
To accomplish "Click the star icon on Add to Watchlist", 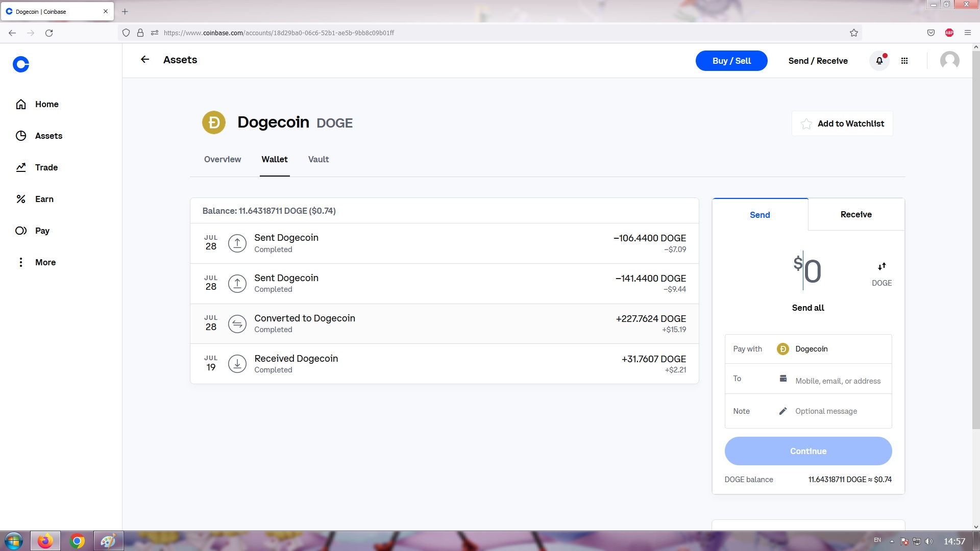I will pyautogui.click(x=806, y=124).
